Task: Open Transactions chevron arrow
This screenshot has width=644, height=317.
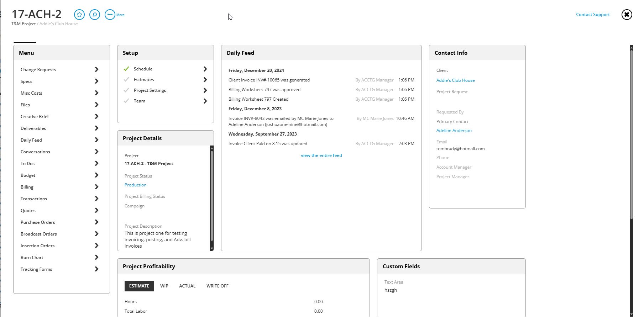Action: point(96,199)
